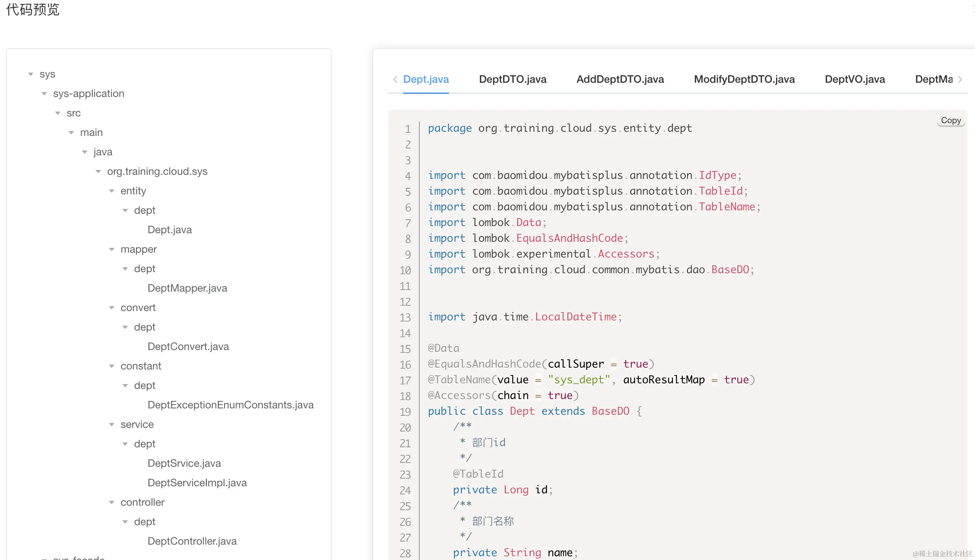The width and height of the screenshot is (975, 560).
Task: Collapse the sys-application folder node
Action: point(44,94)
